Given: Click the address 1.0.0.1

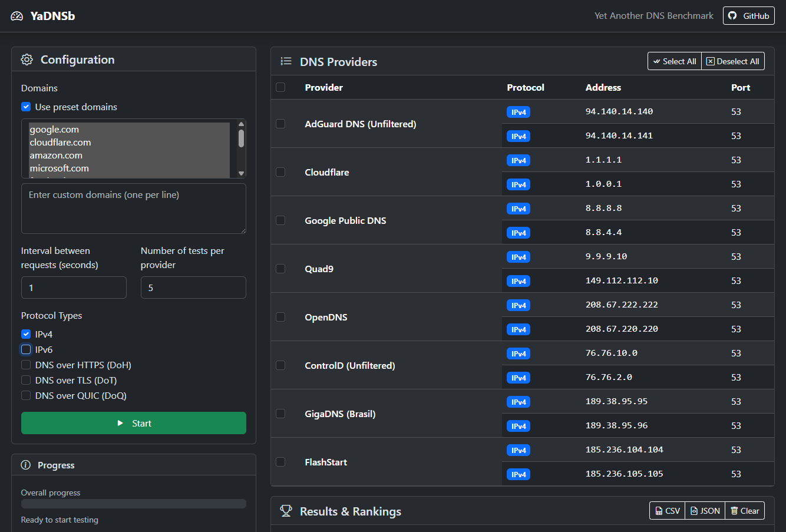Looking at the screenshot, I should pyautogui.click(x=603, y=184).
